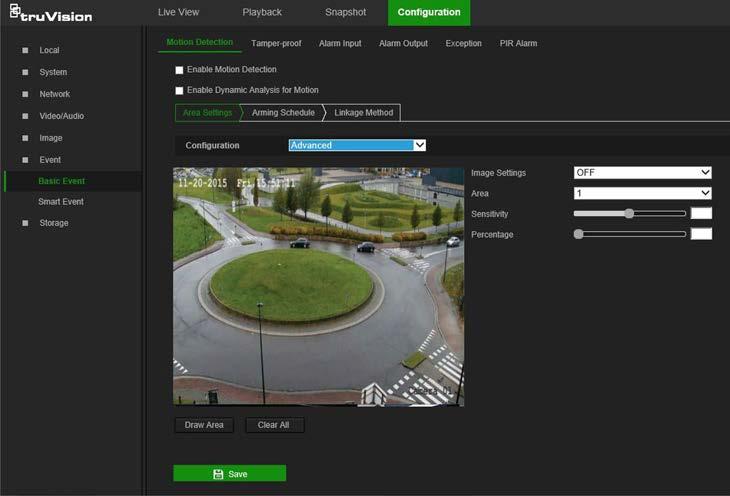Open the Linkage Method step
The image size is (730, 496).
[364, 113]
